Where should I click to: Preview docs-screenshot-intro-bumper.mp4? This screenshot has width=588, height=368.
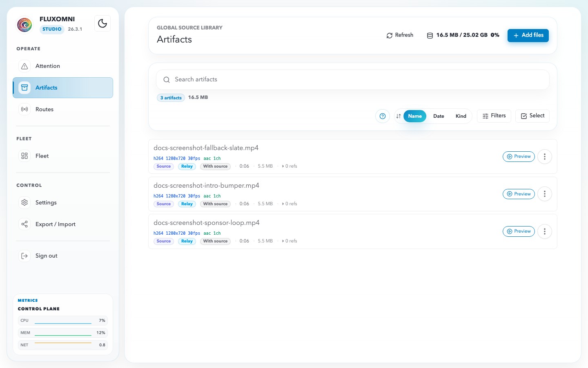pos(519,194)
